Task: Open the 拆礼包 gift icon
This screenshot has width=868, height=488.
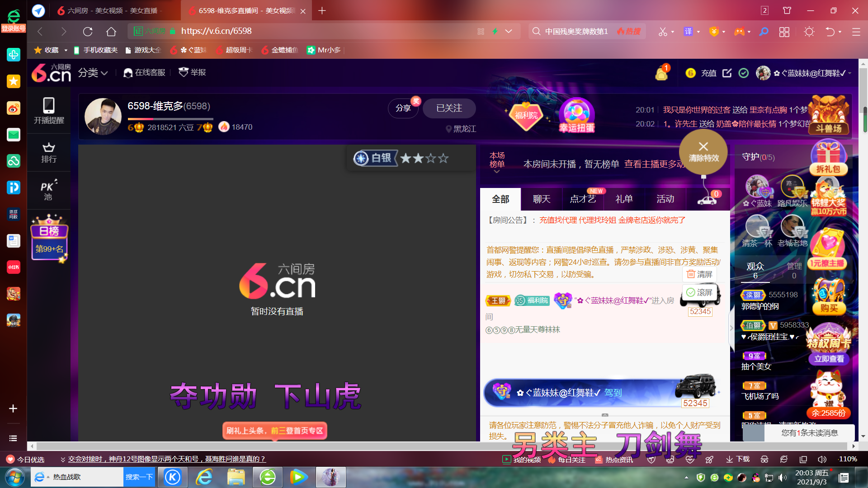Action: (828, 158)
